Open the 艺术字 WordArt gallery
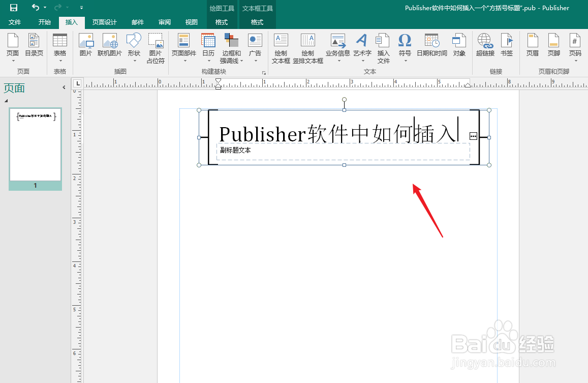The image size is (588, 383). point(362,47)
